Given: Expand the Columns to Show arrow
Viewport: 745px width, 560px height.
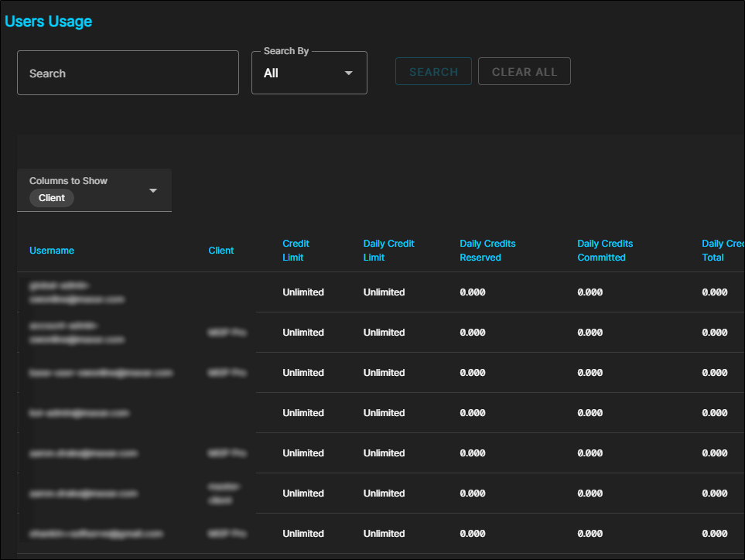Looking at the screenshot, I should 153,190.
